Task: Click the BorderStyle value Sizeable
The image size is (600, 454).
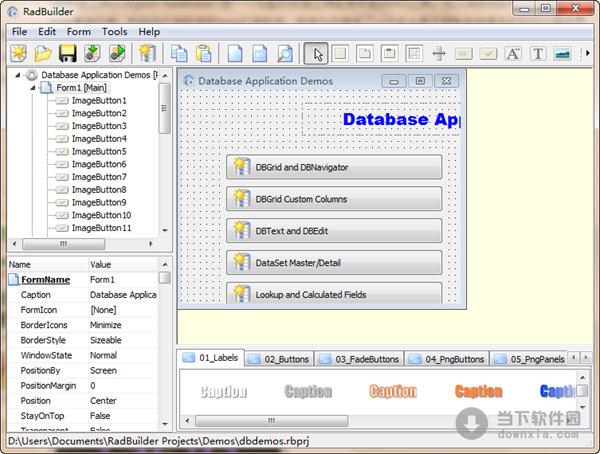Action: point(106,340)
